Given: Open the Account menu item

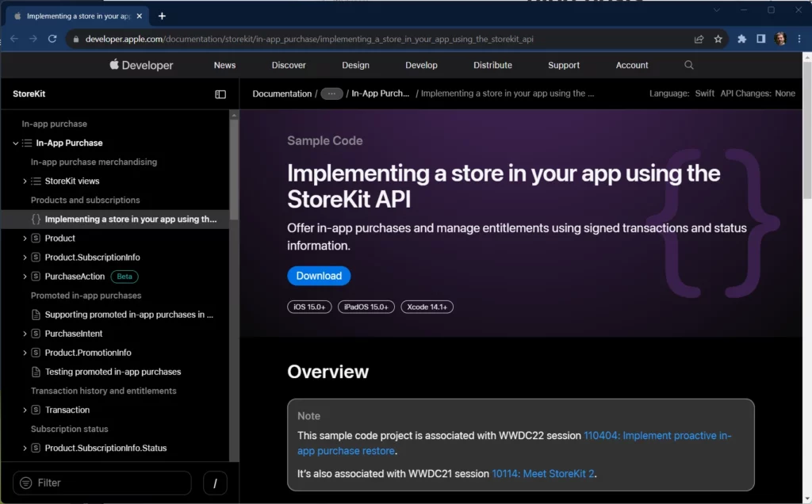Looking at the screenshot, I should point(632,65).
